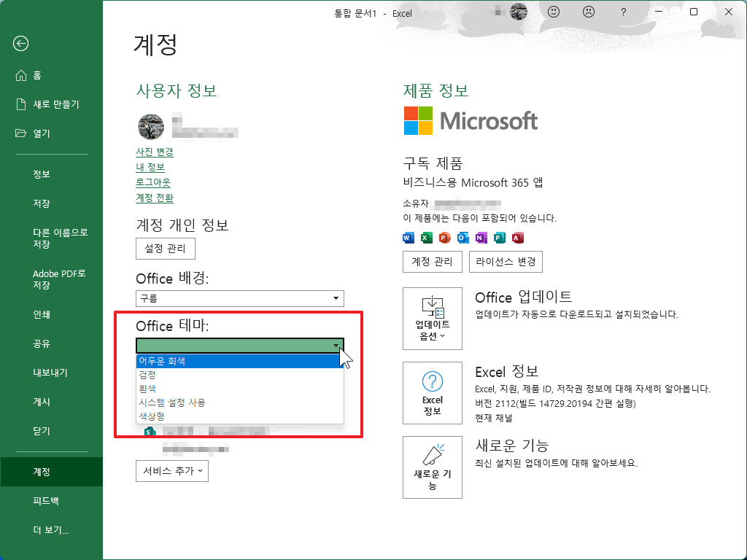Click the Word app icon

(409, 238)
